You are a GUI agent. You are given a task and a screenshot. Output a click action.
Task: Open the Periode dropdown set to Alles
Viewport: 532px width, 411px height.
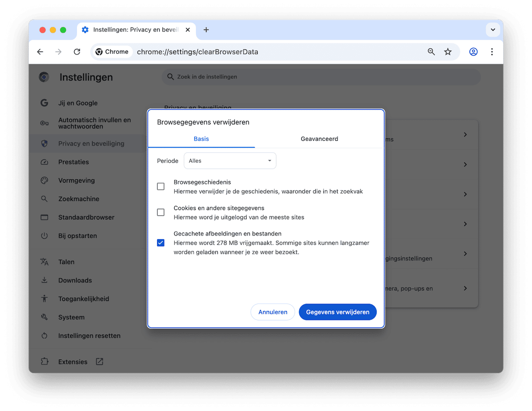pyautogui.click(x=230, y=161)
